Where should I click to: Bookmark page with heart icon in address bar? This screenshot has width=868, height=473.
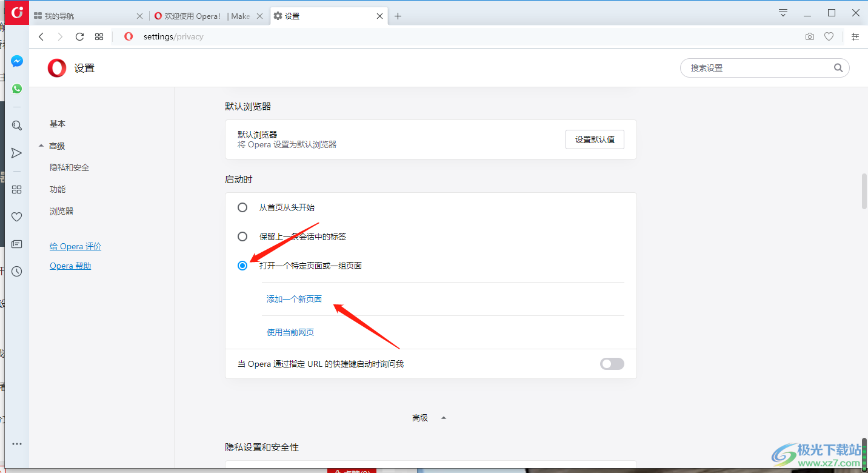829,36
